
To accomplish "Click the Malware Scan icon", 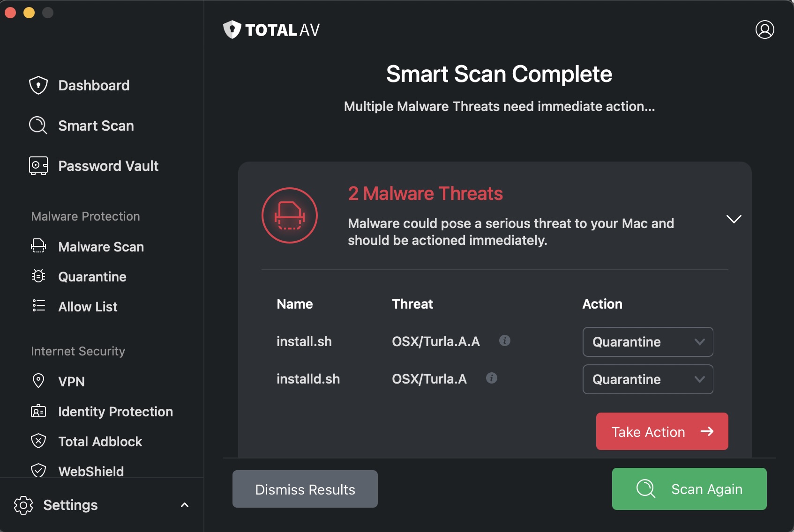I will click(38, 245).
